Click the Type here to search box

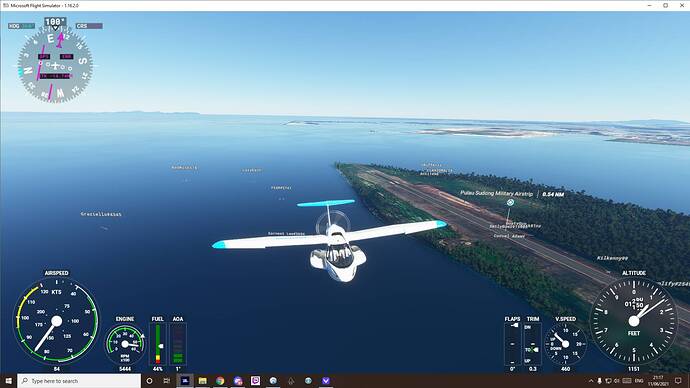click(x=79, y=381)
